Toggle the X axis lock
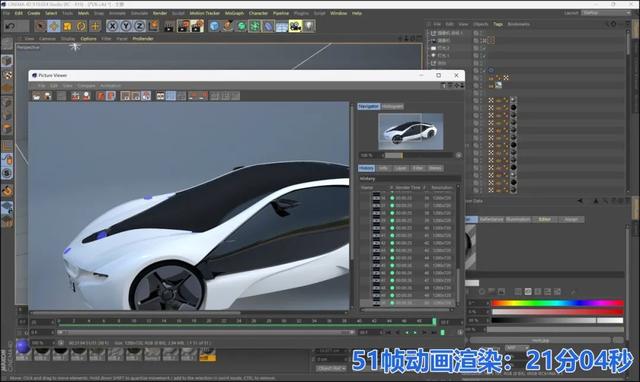The width and height of the screenshot is (640, 382). click(113, 26)
